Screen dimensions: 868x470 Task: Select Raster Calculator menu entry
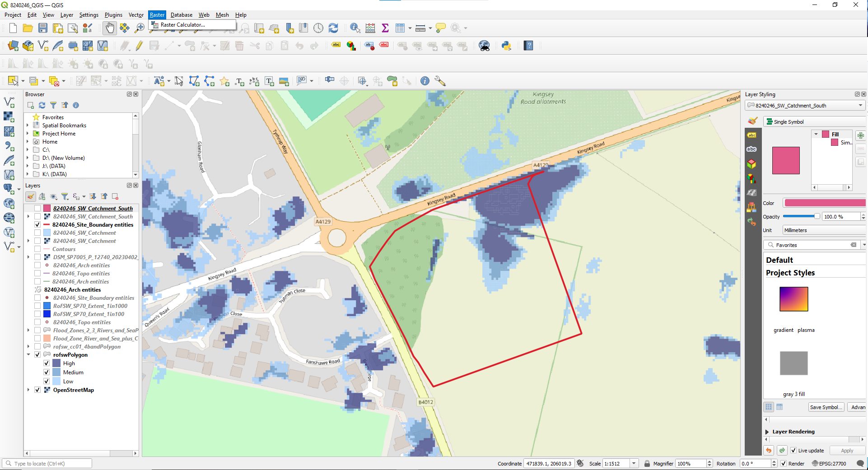[x=182, y=25]
